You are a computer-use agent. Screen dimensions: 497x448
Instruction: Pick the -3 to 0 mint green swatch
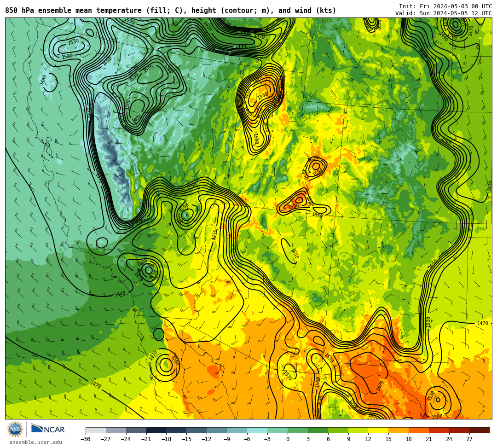coord(277,430)
